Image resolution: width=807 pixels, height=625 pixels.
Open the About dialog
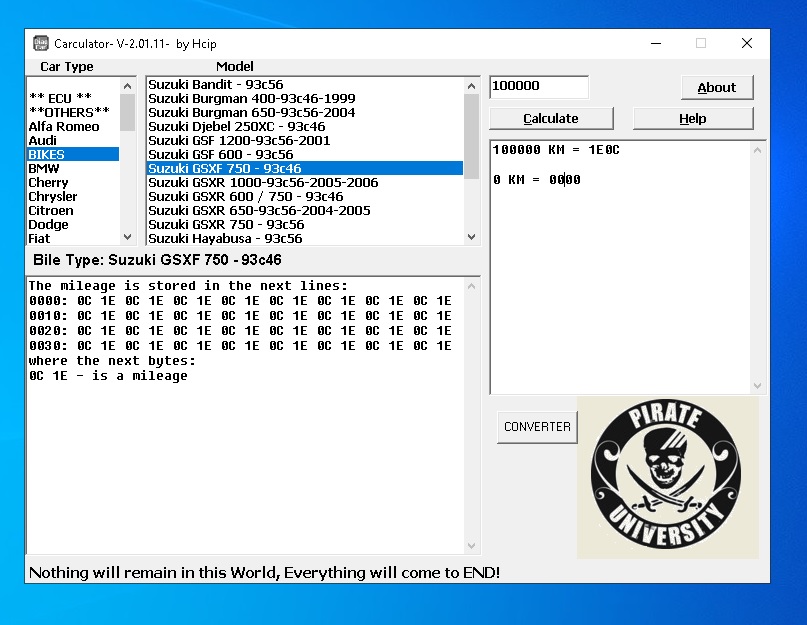[x=716, y=88]
